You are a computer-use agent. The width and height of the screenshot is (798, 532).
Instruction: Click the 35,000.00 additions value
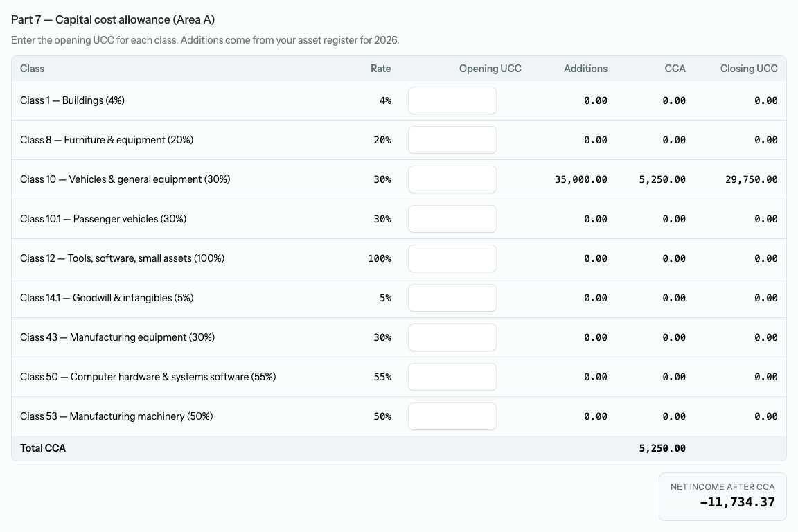tap(580, 179)
